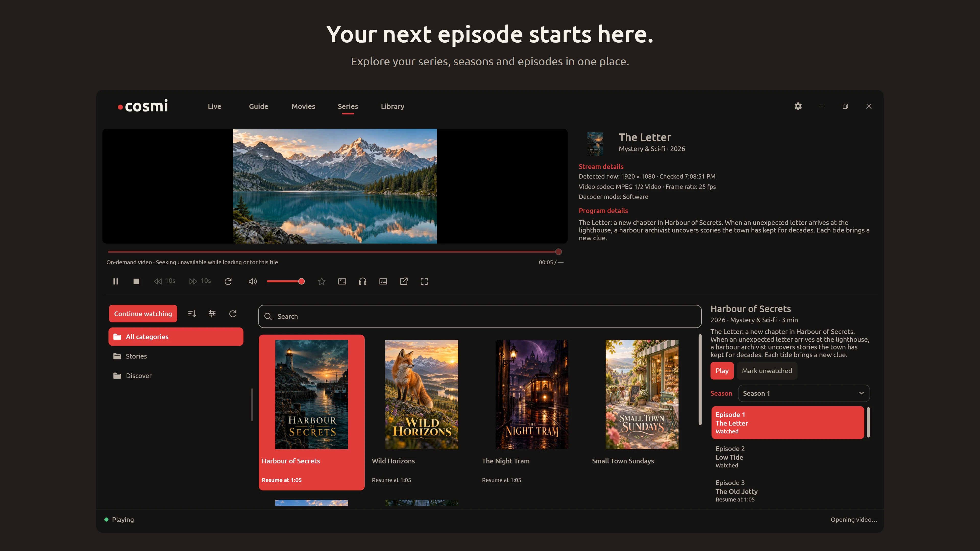Open sort order icon
This screenshot has height=551, width=980.
(x=192, y=314)
